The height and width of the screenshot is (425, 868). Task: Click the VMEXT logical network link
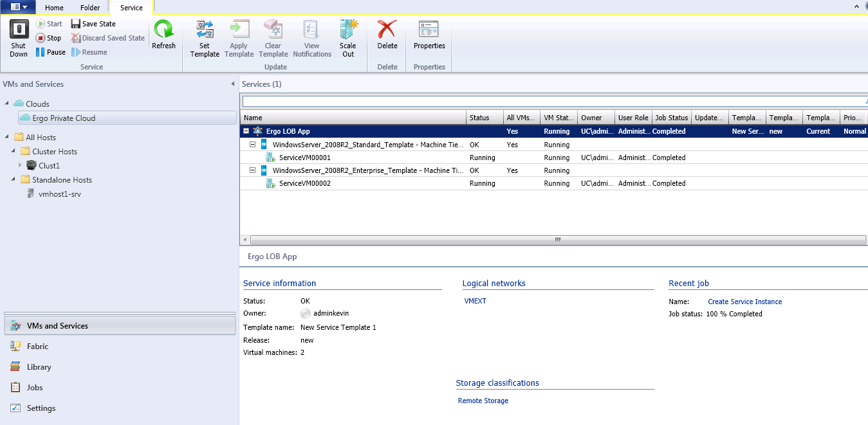tap(475, 301)
